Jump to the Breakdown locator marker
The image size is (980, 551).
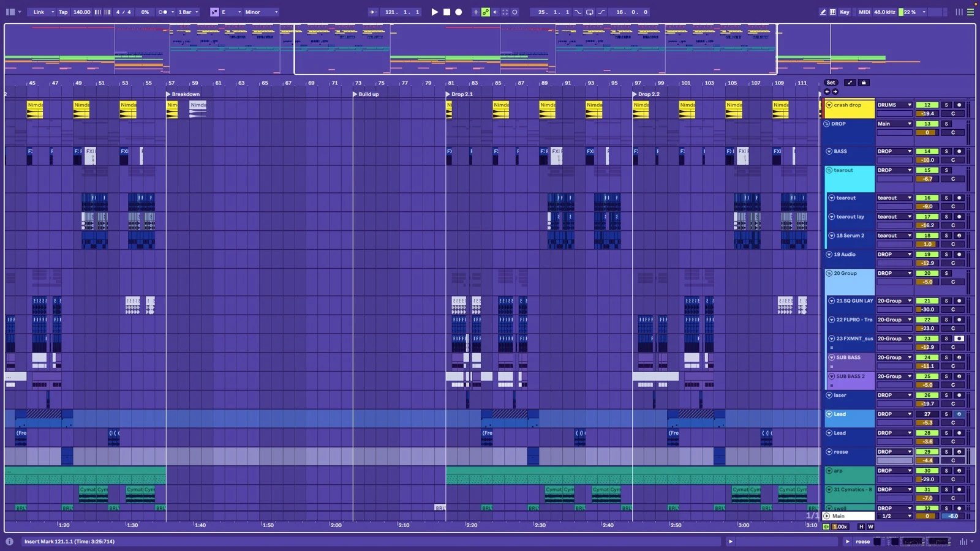[183, 94]
